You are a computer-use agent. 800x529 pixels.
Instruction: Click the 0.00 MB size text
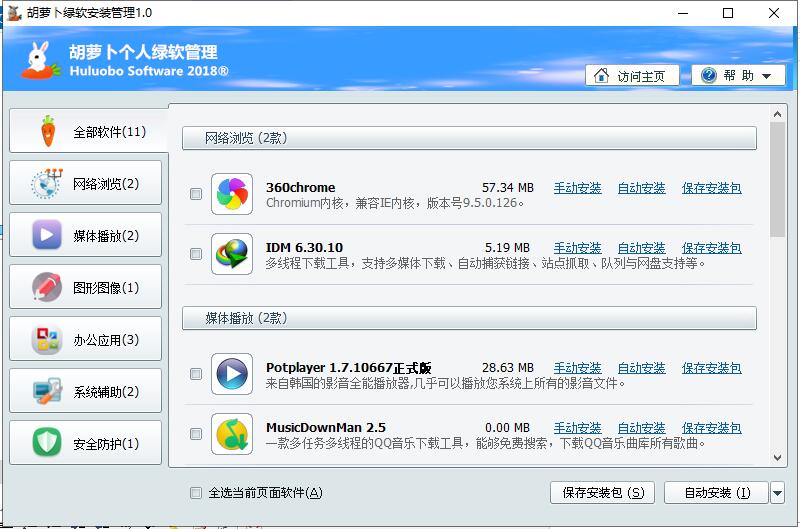click(x=507, y=429)
